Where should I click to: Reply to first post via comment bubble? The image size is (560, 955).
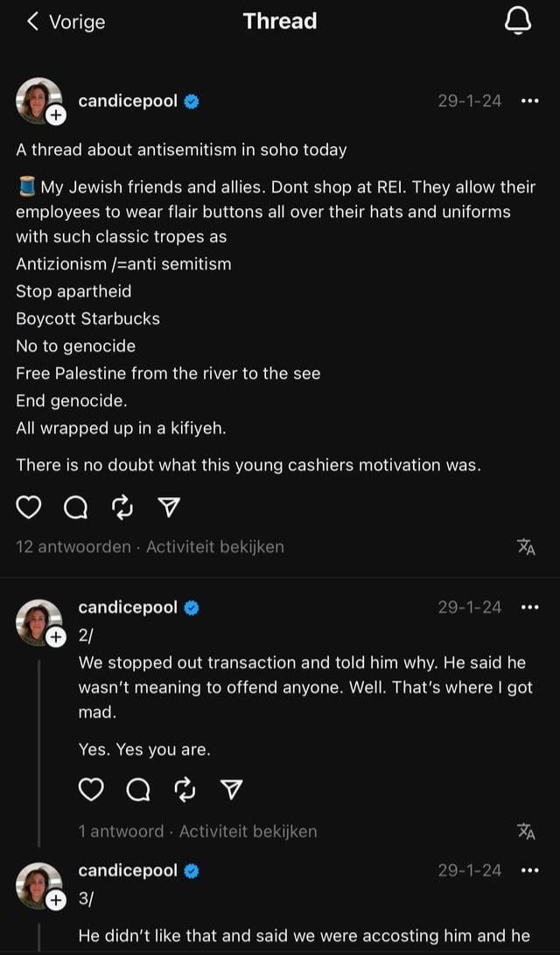coord(75,508)
